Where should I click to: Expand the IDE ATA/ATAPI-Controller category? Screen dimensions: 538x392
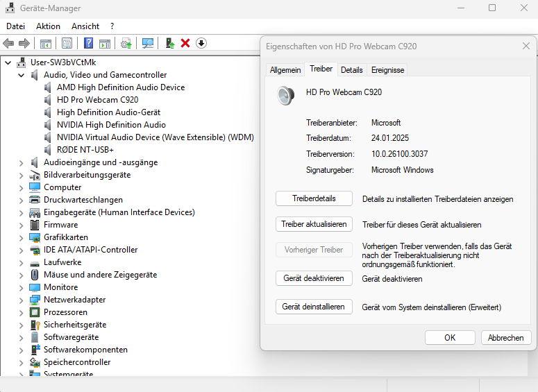[x=22, y=250]
